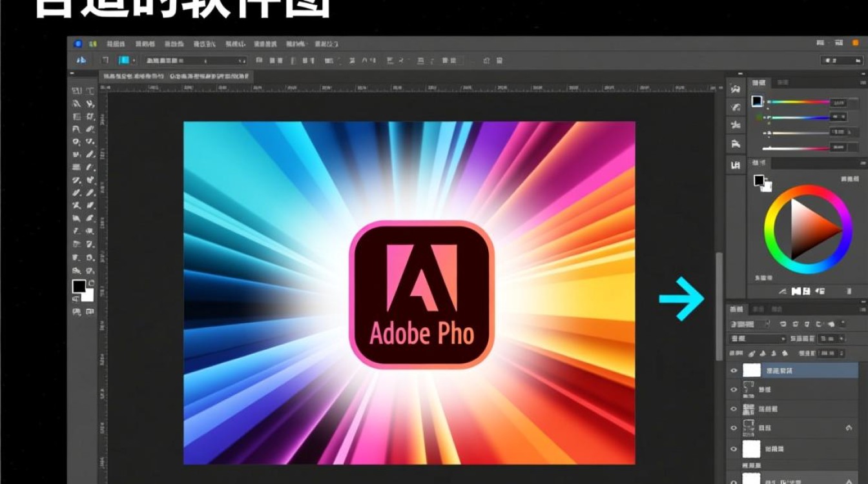The height and width of the screenshot is (484, 868).
Task: Click the white background color swatch in toolbox
Action: (87, 295)
